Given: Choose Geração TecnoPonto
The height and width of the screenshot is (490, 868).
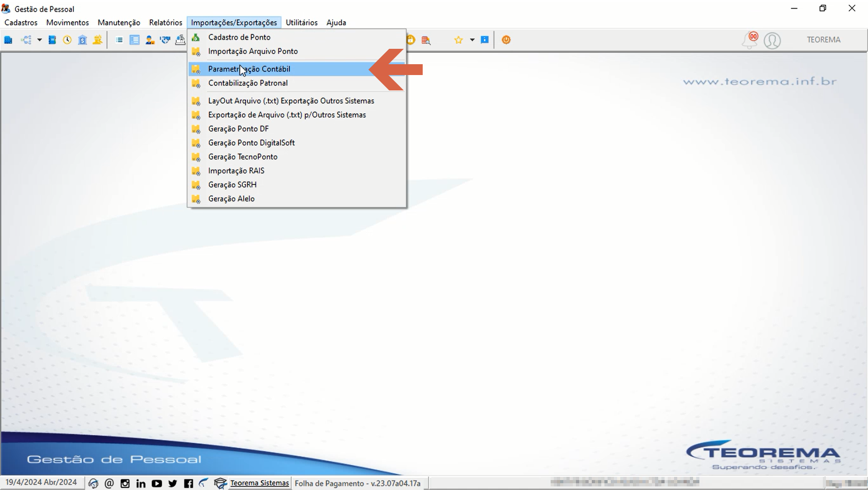Looking at the screenshot, I should (297, 157).
